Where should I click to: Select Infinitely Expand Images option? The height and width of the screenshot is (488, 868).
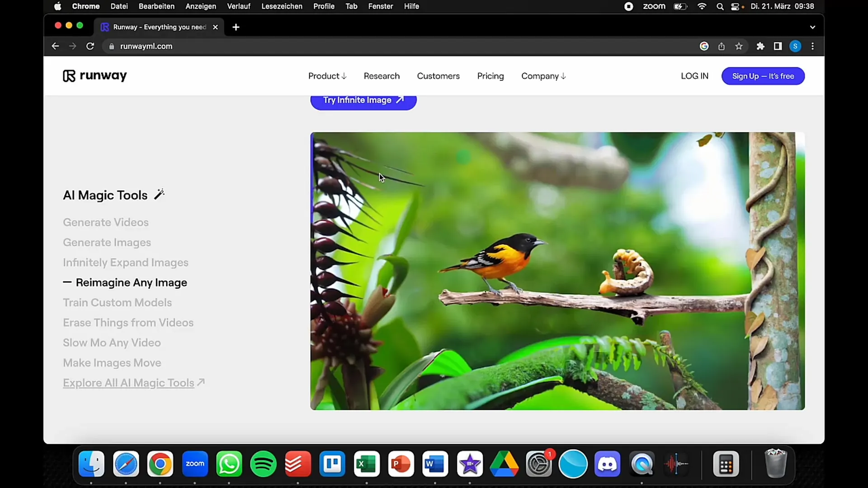126,262
